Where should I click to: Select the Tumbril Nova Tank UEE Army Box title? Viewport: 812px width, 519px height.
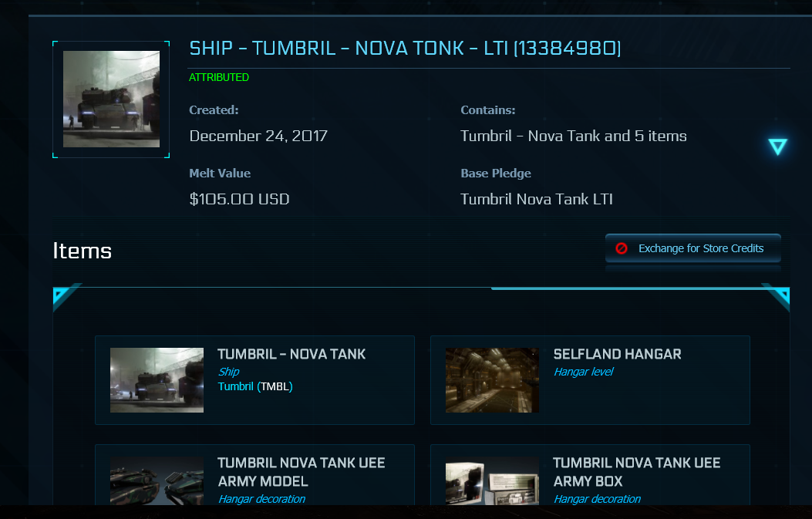pyautogui.click(x=636, y=472)
